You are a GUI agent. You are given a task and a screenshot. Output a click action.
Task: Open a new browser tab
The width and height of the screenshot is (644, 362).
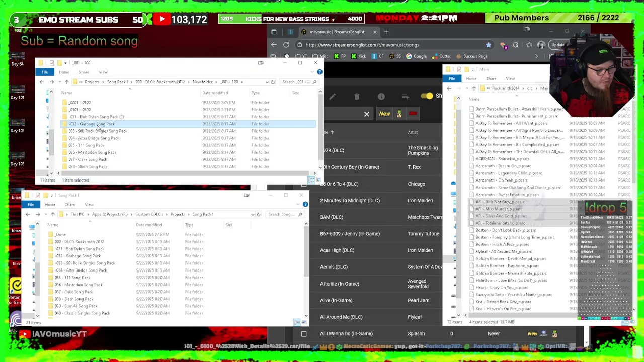tap(386, 32)
